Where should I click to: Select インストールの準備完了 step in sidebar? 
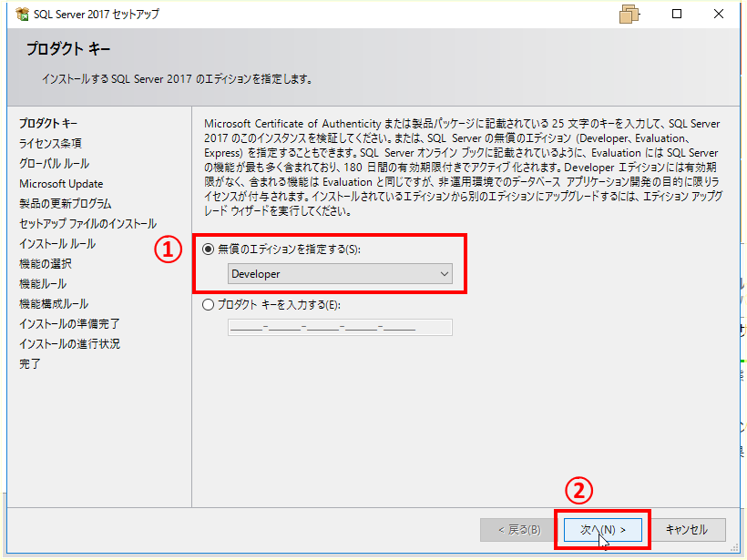[69, 324]
